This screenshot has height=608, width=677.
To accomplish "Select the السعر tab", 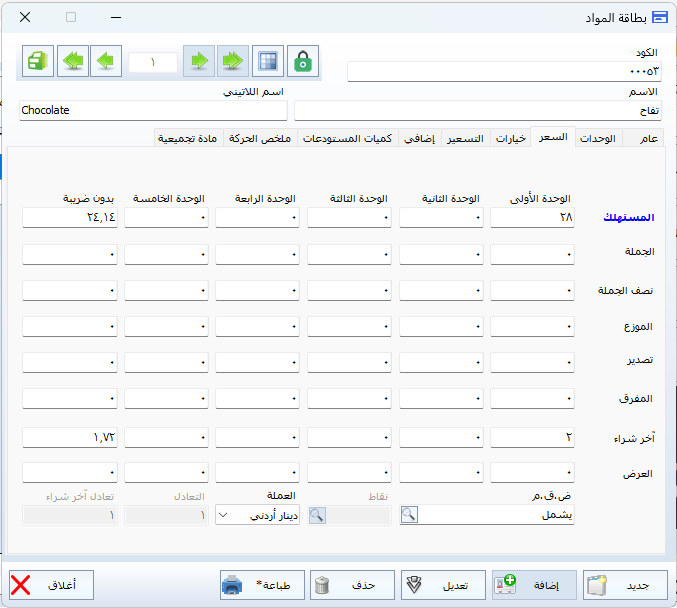I will pyautogui.click(x=553, y=137).
